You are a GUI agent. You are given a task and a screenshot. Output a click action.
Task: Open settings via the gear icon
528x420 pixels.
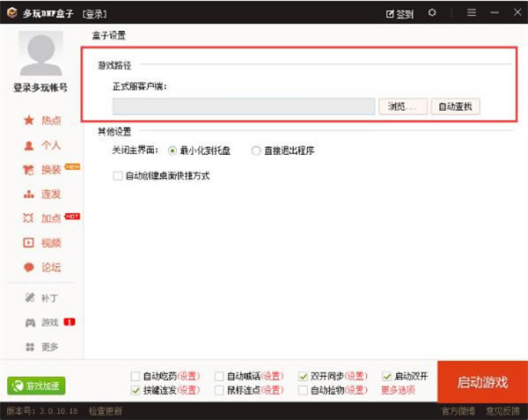point(432,13)
